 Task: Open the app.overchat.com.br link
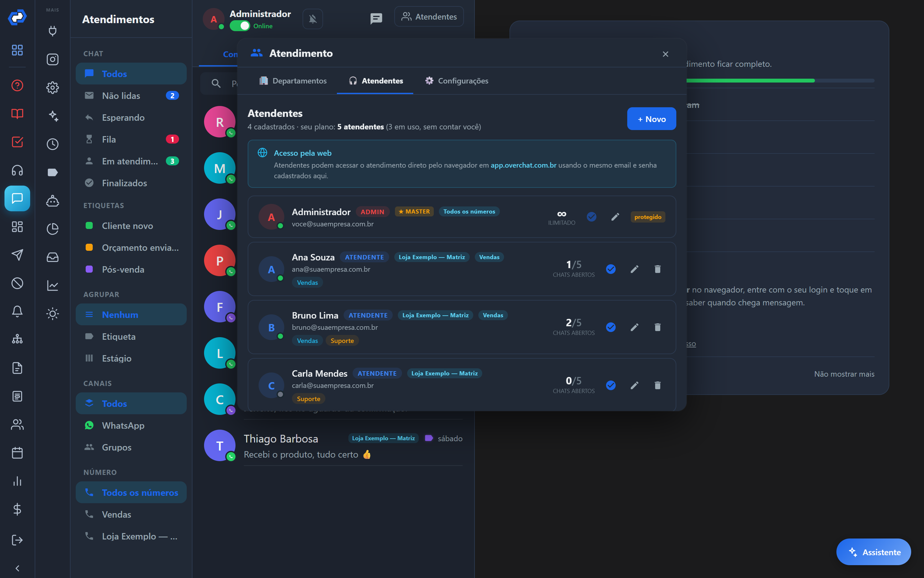tap(524, 165)
